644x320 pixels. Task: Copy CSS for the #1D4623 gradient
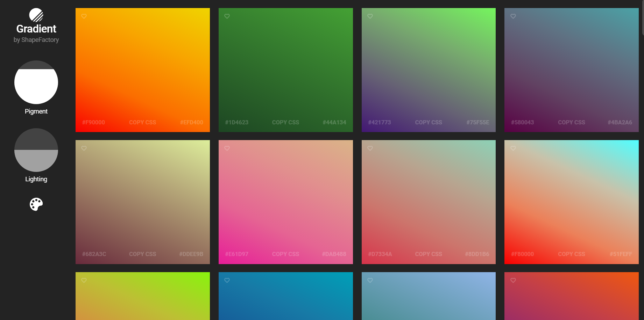(285, 122)
